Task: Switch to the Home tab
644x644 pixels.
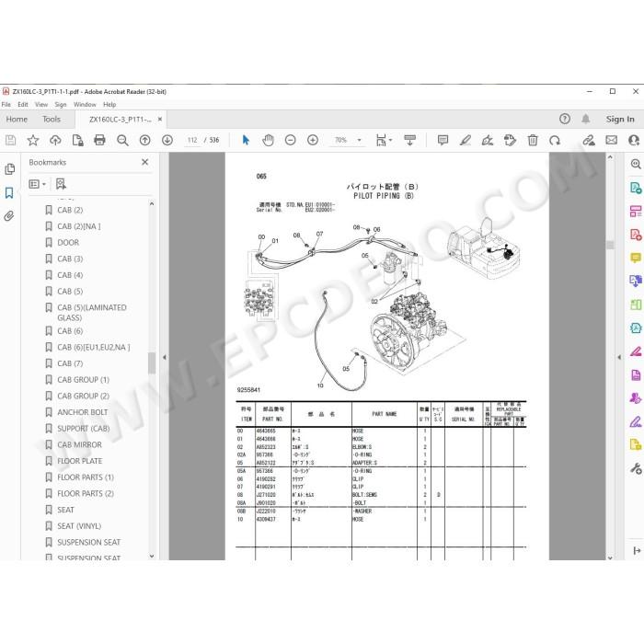Action: 17,119
